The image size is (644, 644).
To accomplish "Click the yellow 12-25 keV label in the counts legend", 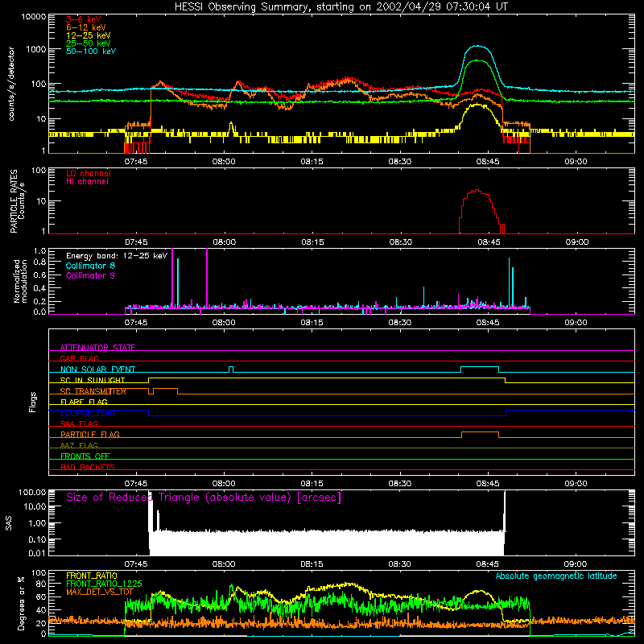I will 88,35.
